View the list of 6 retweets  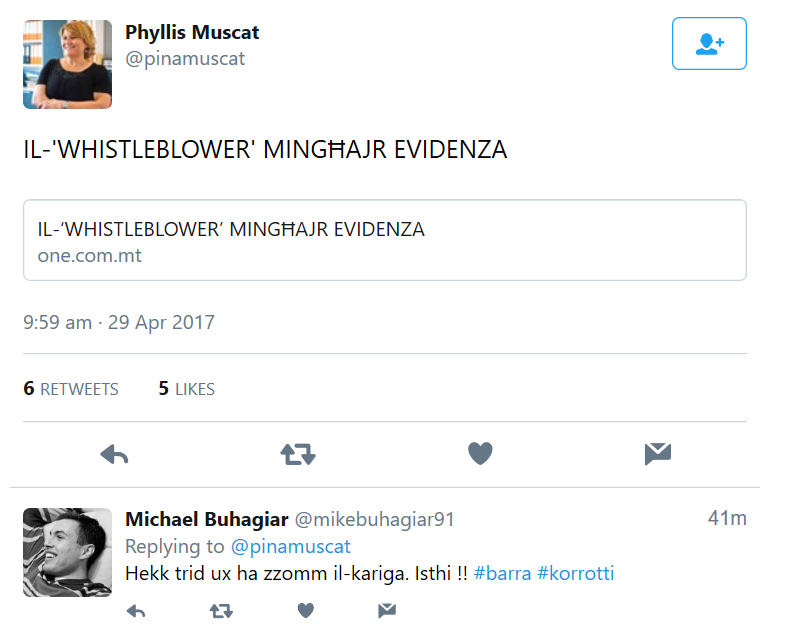click(x=71, y=389)
